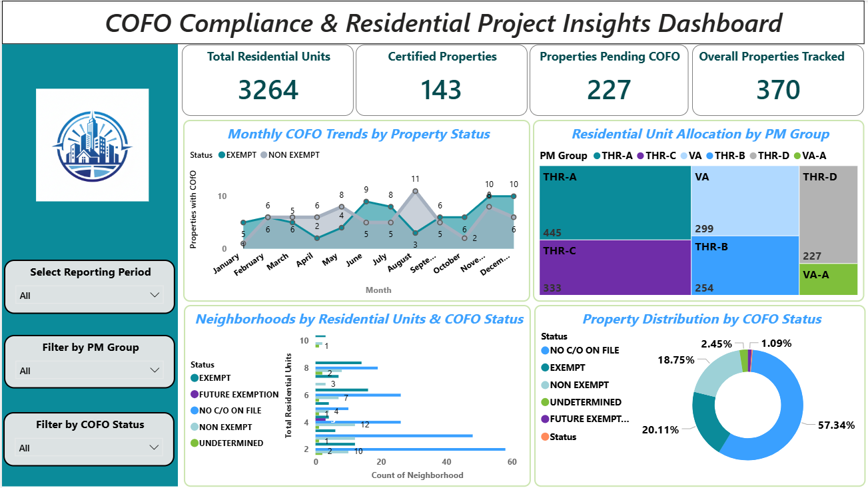Select the Properties Pending COFO card

click(x=609, y=80)
